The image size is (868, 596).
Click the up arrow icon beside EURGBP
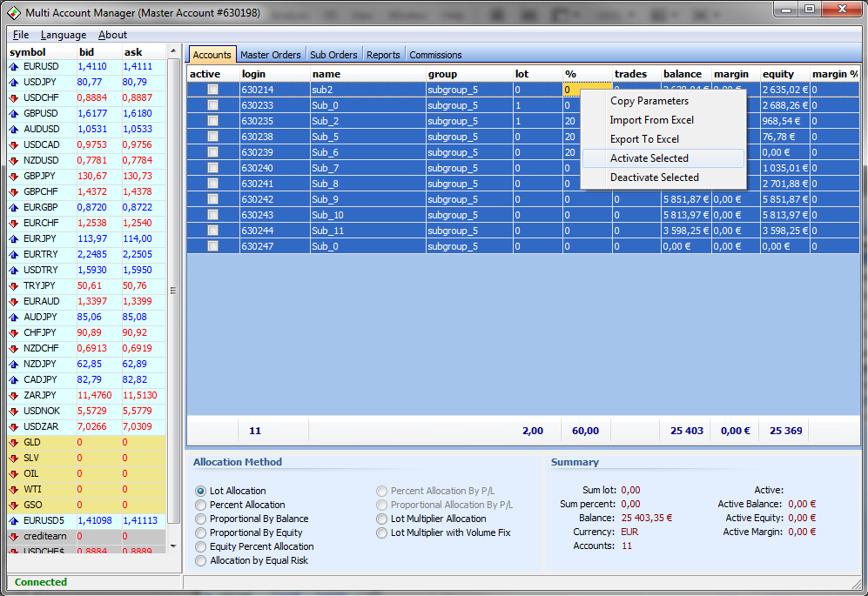click(14, 208)
